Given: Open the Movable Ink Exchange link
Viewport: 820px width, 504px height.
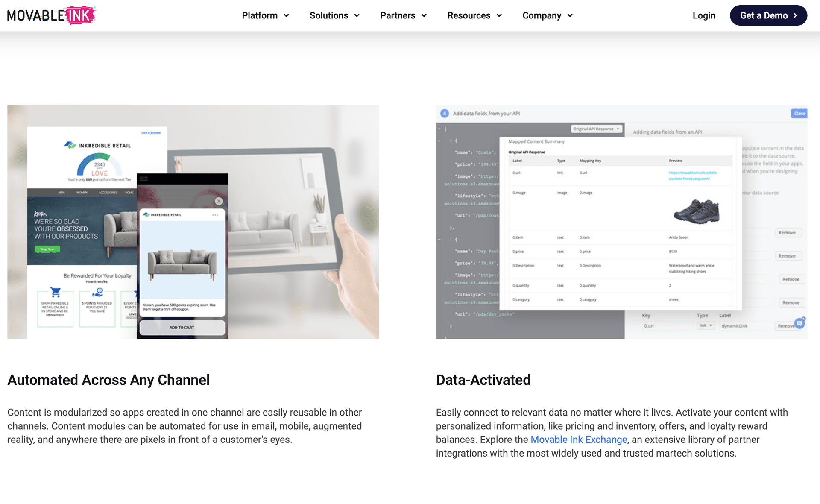Looking at the screenshot, I should pyautogui.click(x=579, y=440).
